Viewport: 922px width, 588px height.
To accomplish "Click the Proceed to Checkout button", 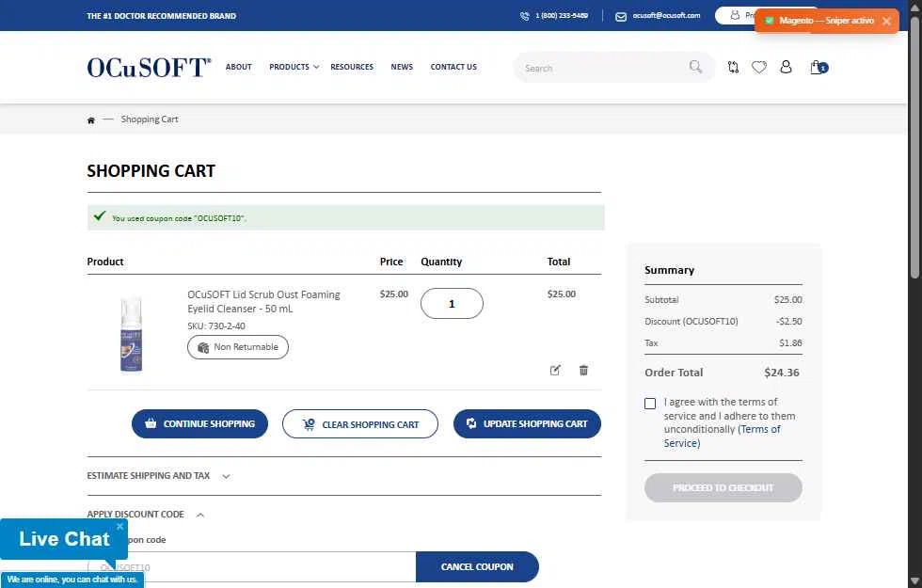I will [x=723, y=488].
